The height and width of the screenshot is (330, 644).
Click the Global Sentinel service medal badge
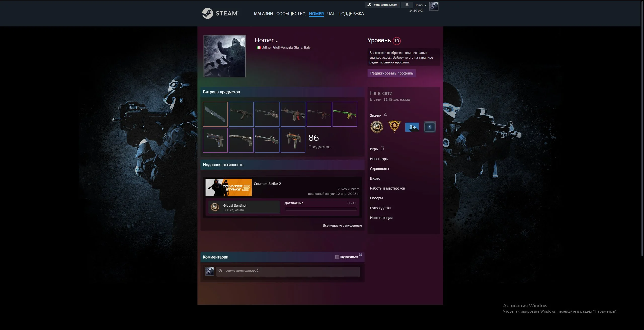pos(377,127)
